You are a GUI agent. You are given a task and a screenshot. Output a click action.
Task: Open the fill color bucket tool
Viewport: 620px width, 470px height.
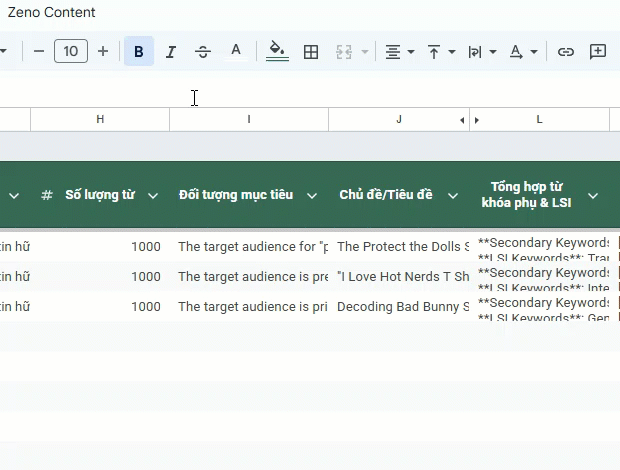(277, 51)
